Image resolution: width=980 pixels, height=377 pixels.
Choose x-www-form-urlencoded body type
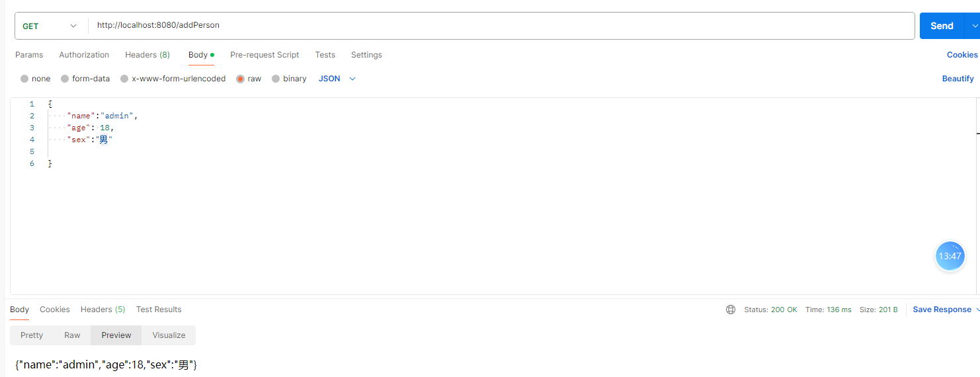(124, 79)
